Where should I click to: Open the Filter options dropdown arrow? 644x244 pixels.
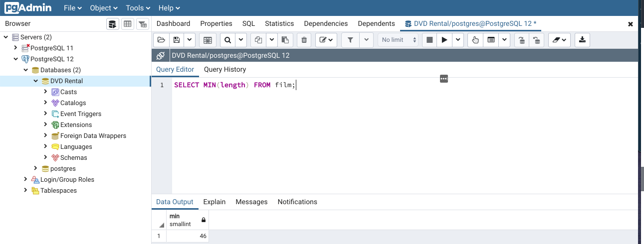point(366,40)
